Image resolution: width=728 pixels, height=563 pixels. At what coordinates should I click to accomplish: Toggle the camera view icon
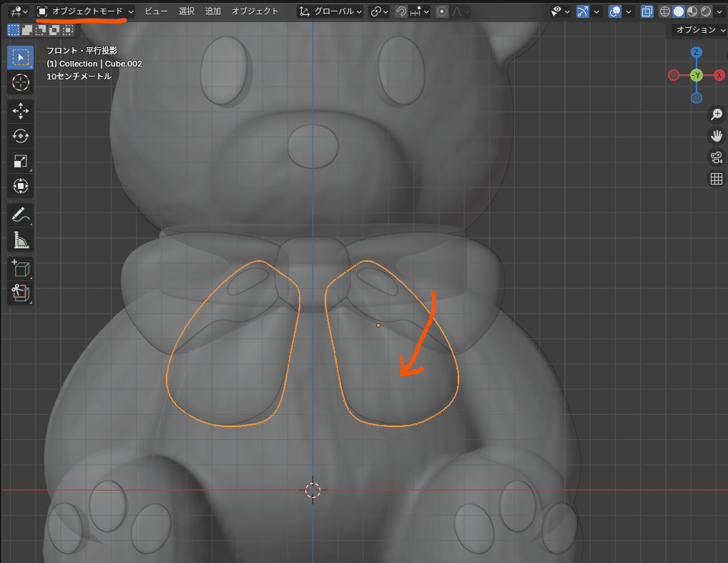click(717, 157)
